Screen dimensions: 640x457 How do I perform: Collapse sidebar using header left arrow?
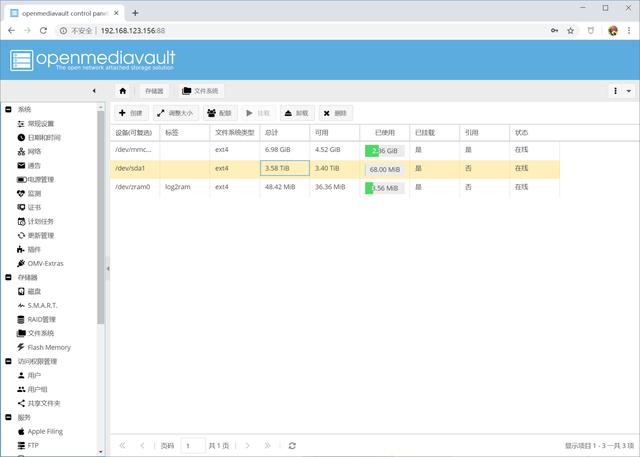pyautogui.click(x=94, y=91)
